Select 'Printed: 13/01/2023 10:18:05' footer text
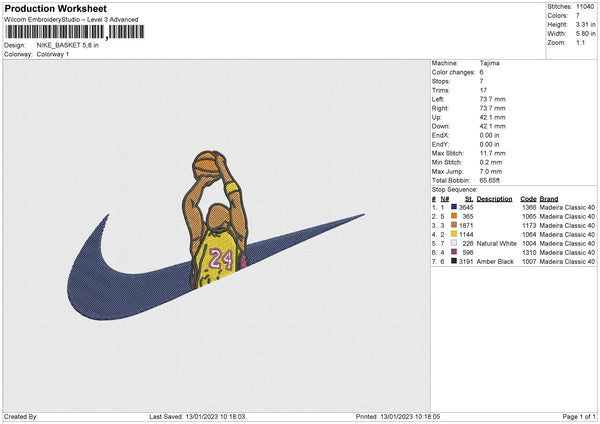Screen dimensions: 600x424 [398, 416]
